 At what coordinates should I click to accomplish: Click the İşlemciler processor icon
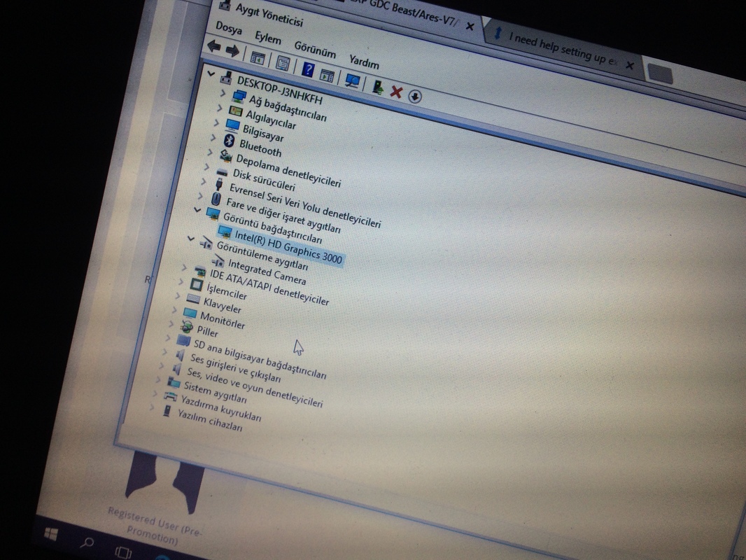pos(197,284)
